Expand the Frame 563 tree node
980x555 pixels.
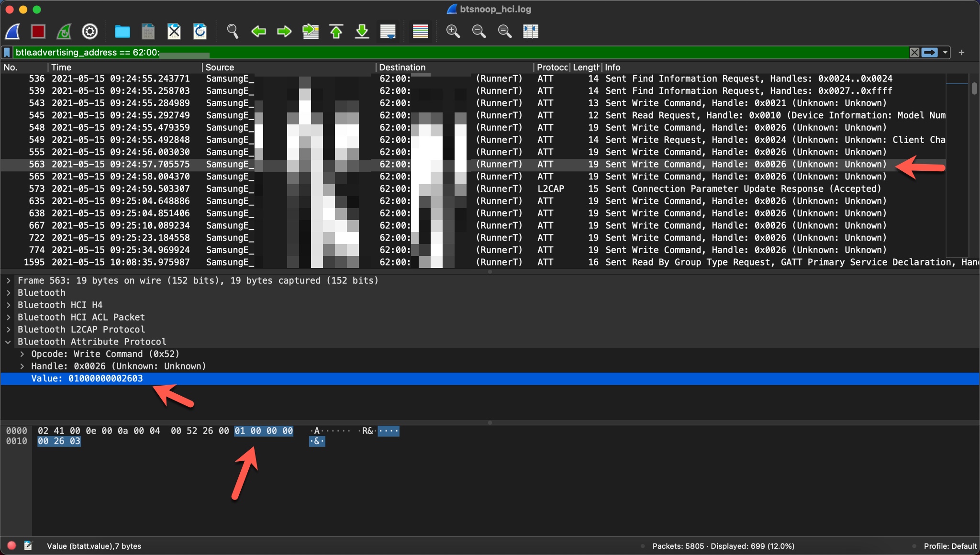(x=8, y=280)
